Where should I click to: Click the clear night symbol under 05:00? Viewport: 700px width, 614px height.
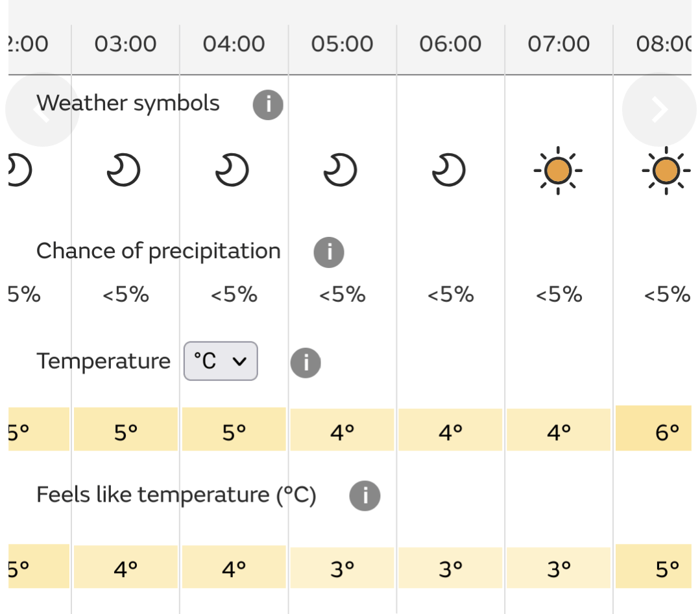[x=340, y=170]
